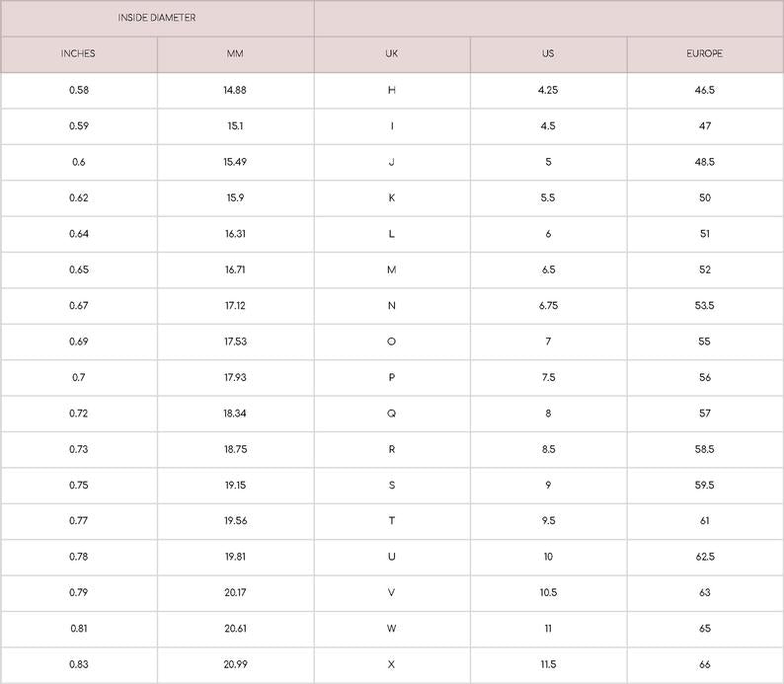This screenshot has height=684, width=784.
Task: Select US size 10.5 cell
Action: click(548, 592)
